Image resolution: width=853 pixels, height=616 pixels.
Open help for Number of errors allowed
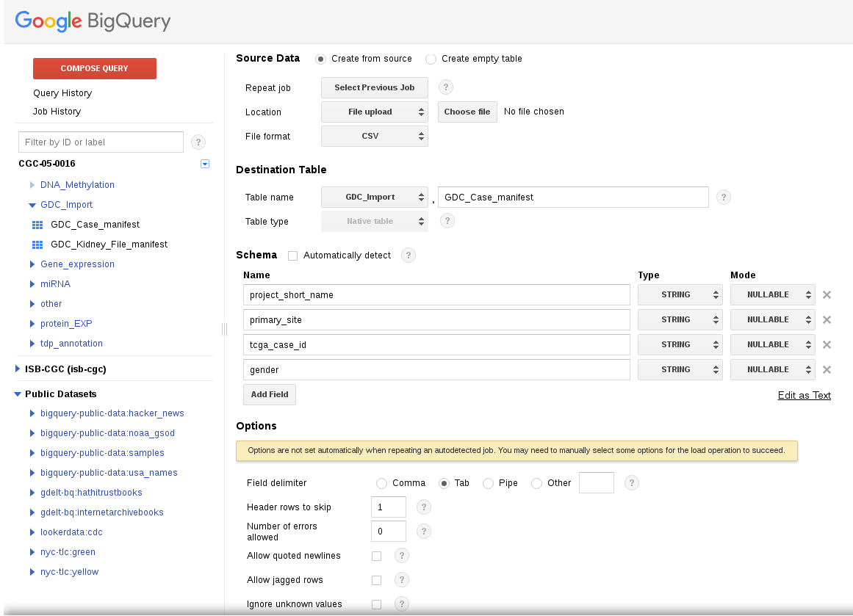424,531
